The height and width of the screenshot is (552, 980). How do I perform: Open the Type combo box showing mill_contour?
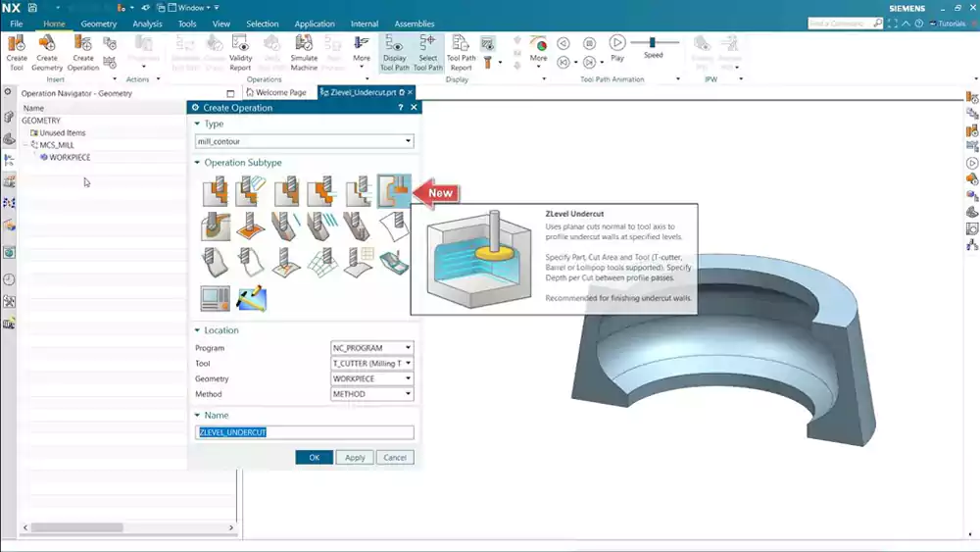coord(304,141)
